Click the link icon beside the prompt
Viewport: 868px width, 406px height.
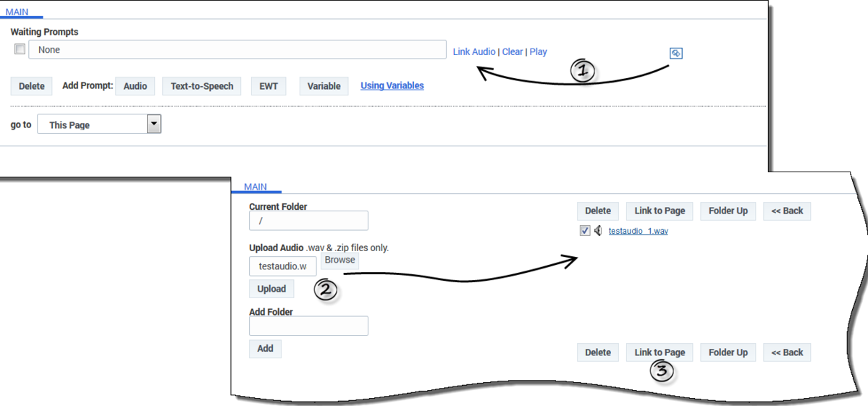point(676,53)
